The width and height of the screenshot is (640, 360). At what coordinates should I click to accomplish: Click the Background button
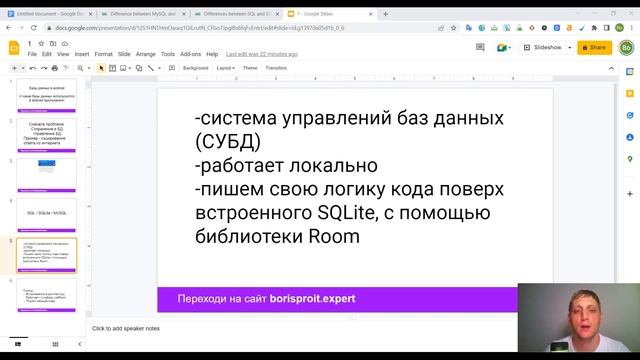(x=196, y=68)
